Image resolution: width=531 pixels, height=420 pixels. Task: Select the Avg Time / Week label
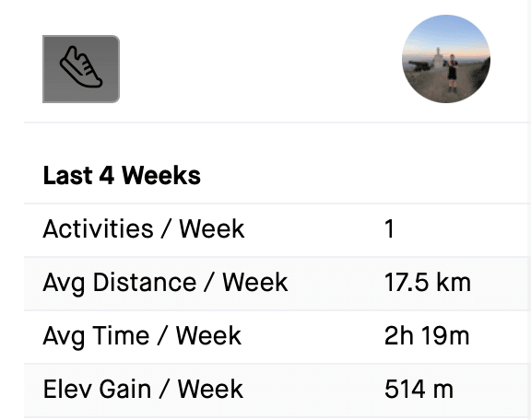click(142, 336)
